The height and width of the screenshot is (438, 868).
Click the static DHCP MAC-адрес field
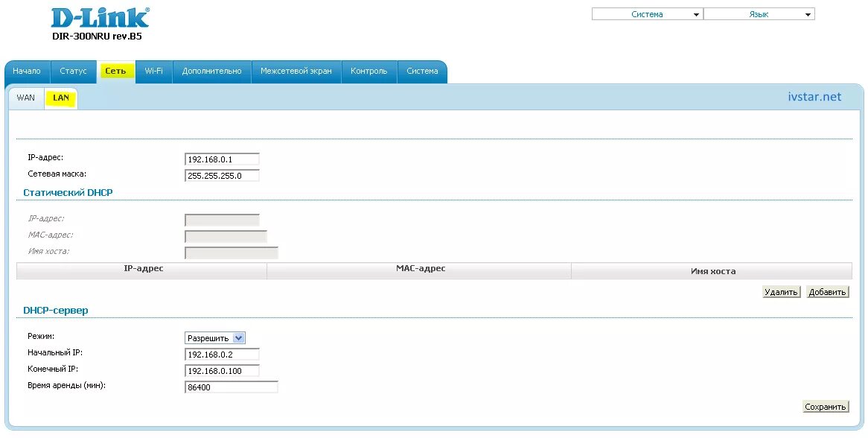pos(226,236)
